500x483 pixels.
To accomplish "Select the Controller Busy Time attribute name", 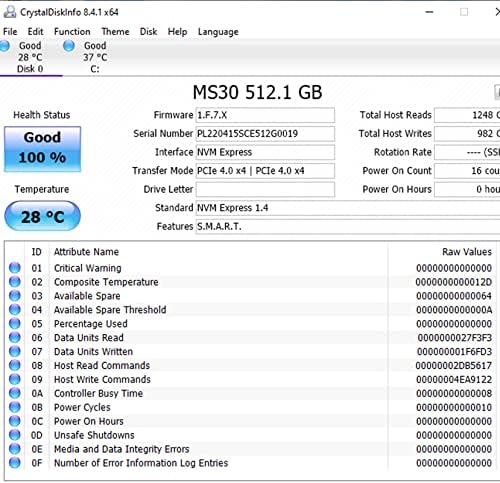I will click(x=98, y=393).
